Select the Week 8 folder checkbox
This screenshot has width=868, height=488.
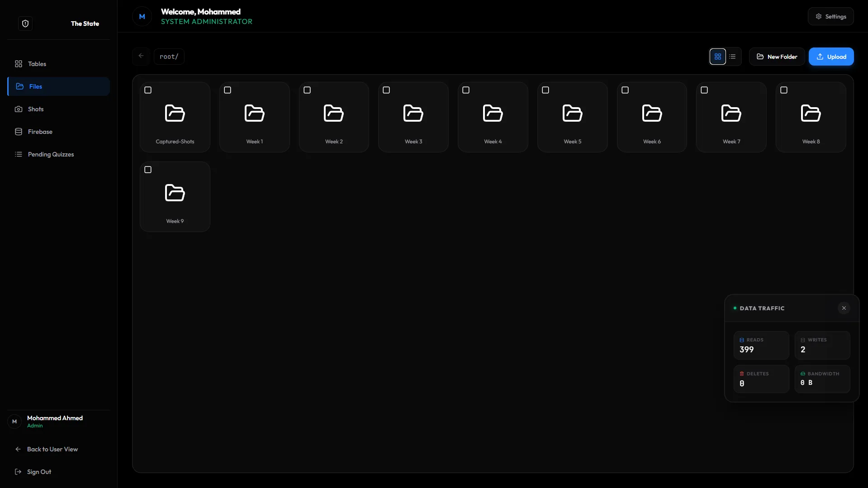(784, 90)
